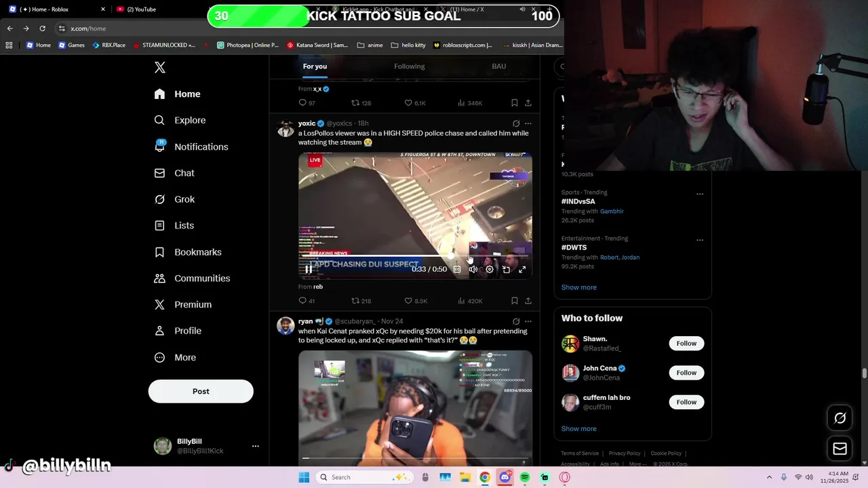
Task: Click the Post button
Action: (x=201, y=391)
